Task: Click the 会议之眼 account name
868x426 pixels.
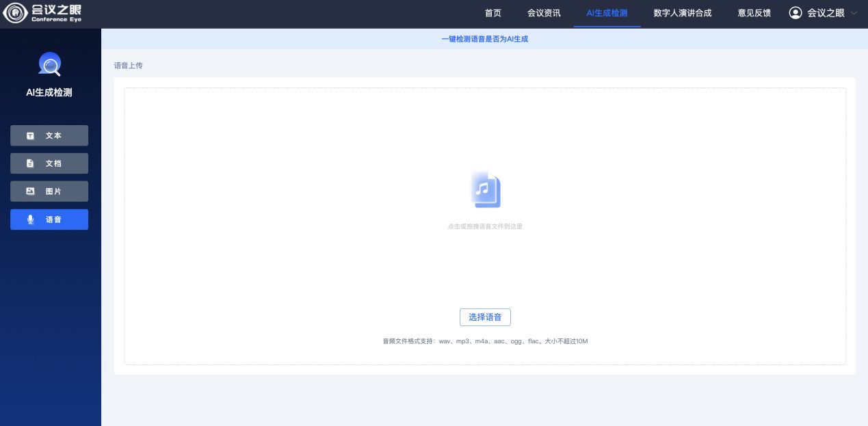Action: coord(826,13)
